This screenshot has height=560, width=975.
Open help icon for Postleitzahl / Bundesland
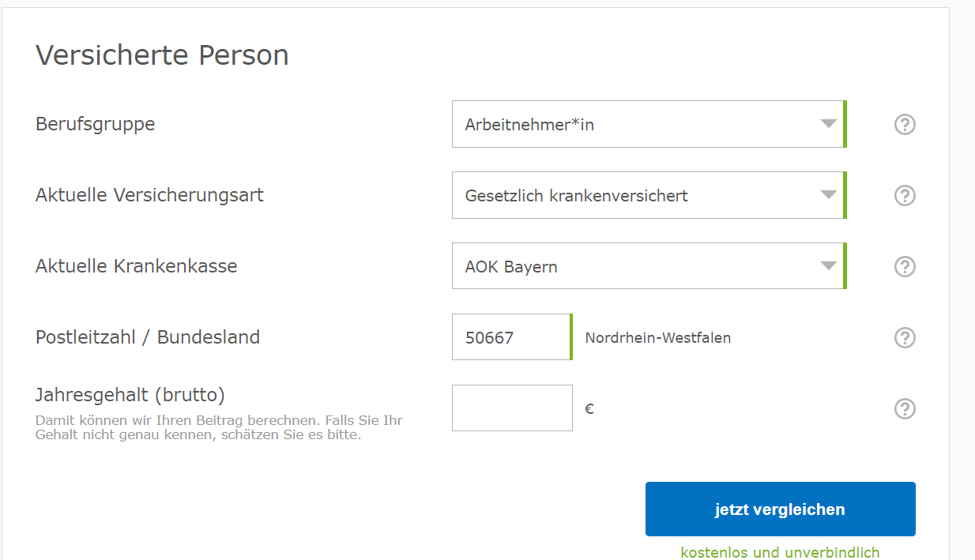(905, 337)
